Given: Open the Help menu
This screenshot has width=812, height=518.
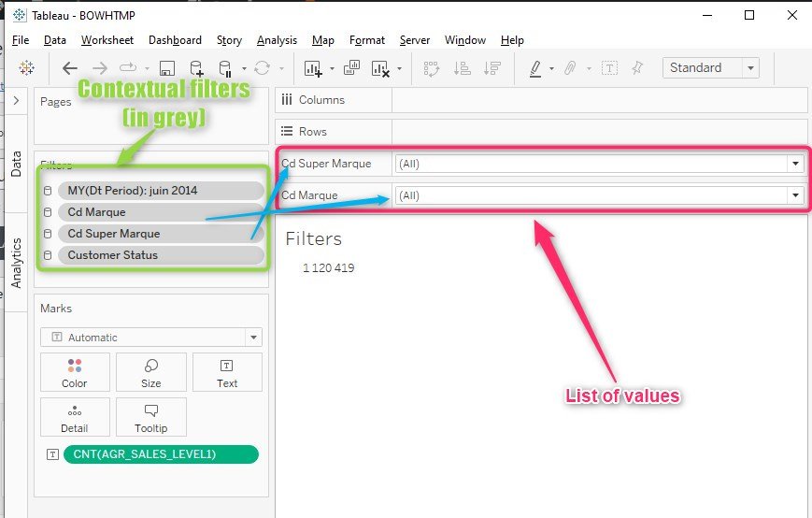Looking at the screenshot, I should [512, 40].
